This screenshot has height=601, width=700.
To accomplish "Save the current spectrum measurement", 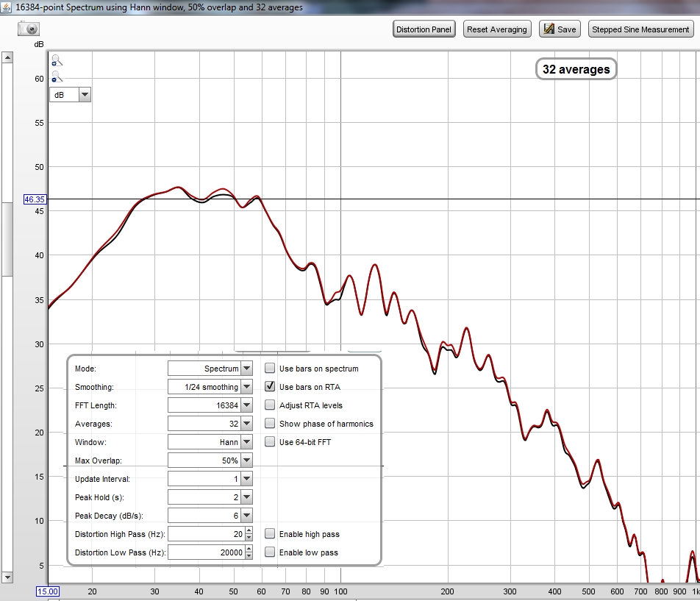I will click(560, 29).
